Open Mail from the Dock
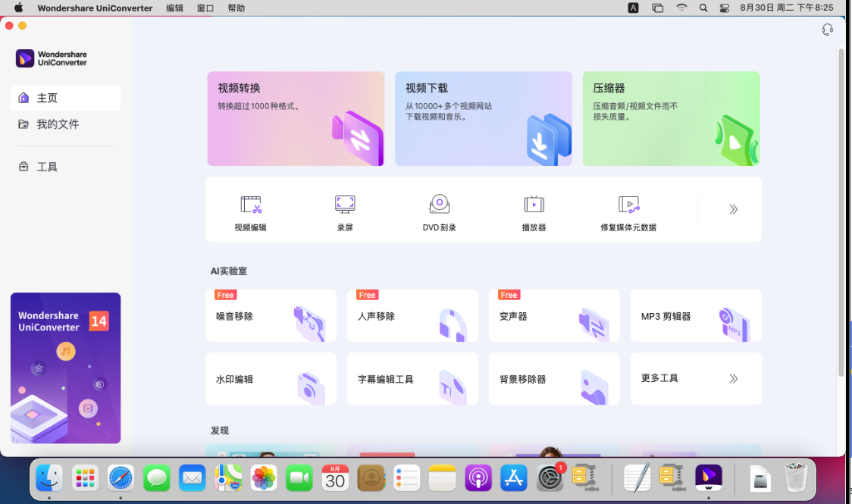 pos(192,478)
